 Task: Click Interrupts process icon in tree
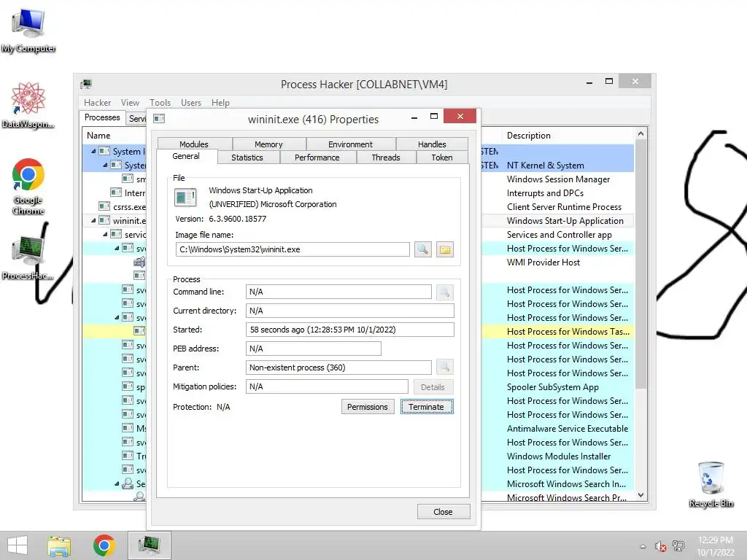[x=116, y=192]
